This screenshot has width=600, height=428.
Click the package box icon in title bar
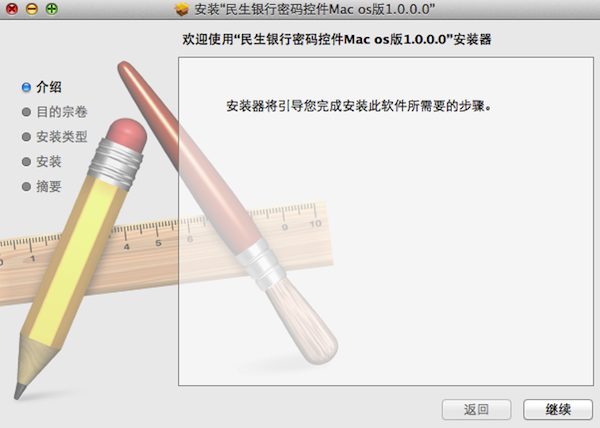pos(182,9)
